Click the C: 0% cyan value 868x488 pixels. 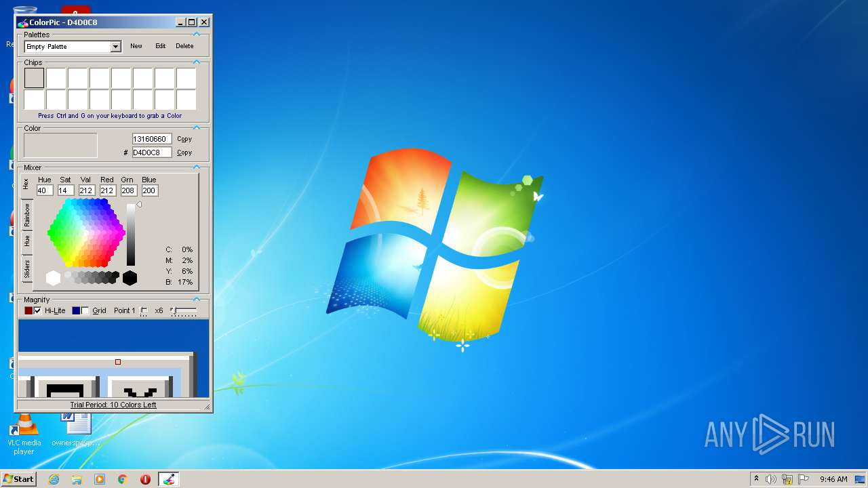[180, 249]
